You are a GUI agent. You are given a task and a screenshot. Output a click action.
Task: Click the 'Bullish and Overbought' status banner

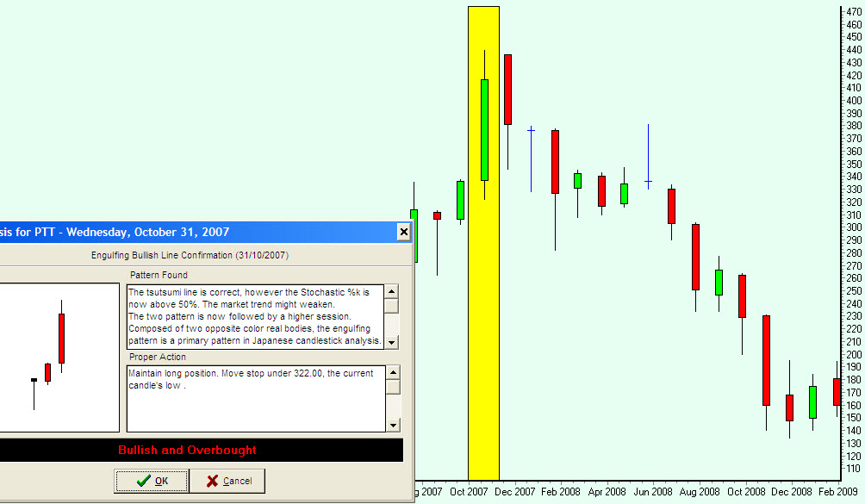pyautogui.click(x=201, y=450)
